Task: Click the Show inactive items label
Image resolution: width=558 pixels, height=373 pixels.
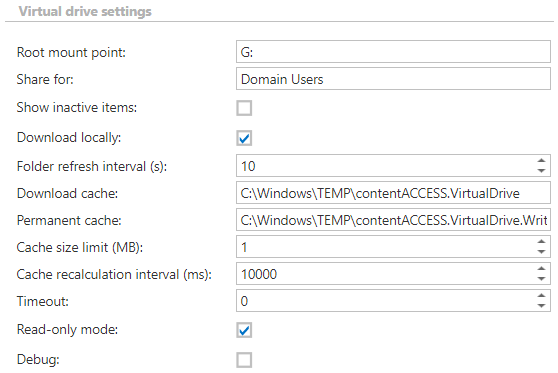Action: tap(77, 107)
